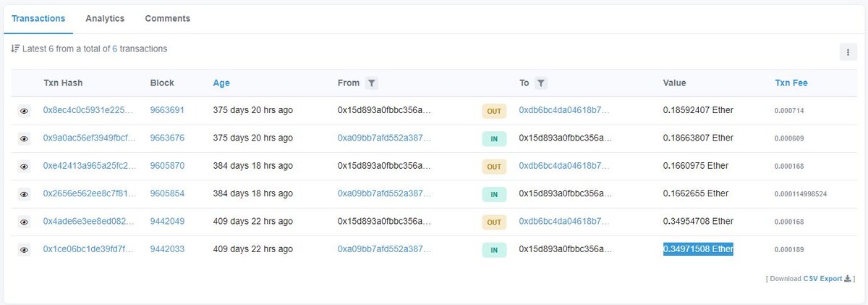
Task: Click the Block column header
Action: coord(162,83)
